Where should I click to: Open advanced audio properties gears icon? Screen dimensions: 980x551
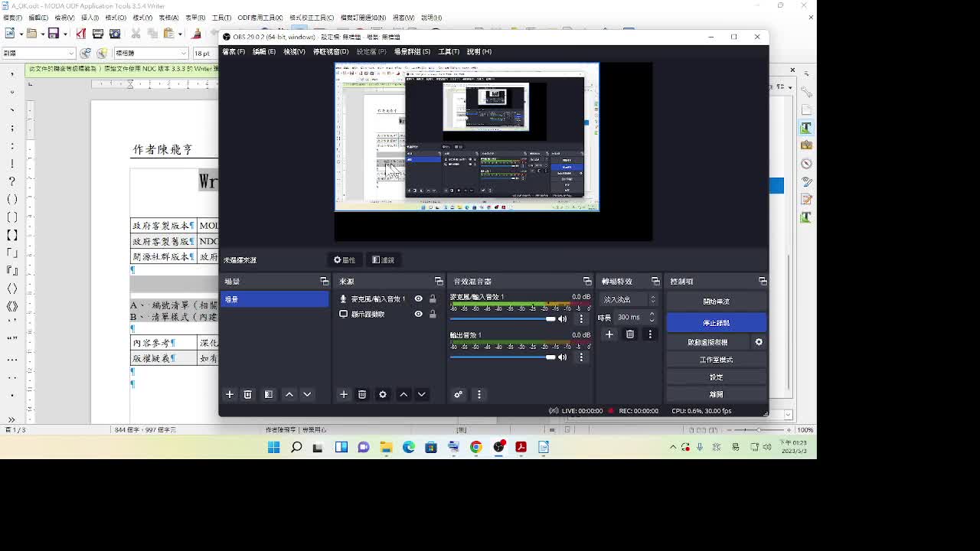(458, 394)
